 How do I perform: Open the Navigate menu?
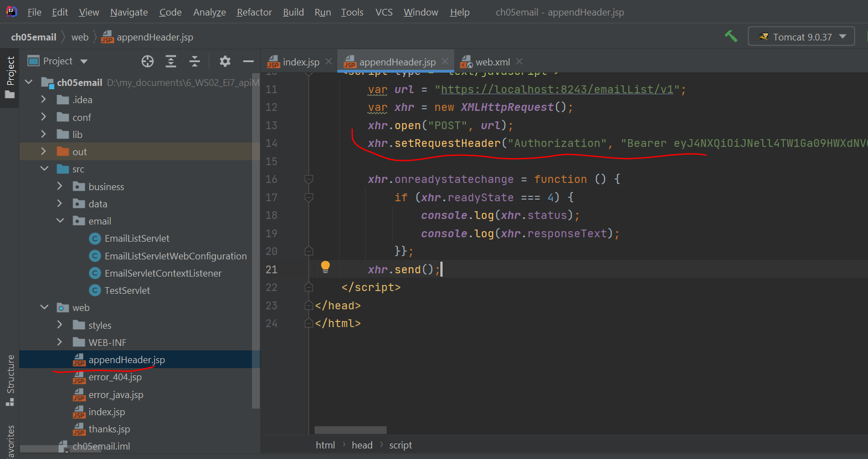click(129, 12)
